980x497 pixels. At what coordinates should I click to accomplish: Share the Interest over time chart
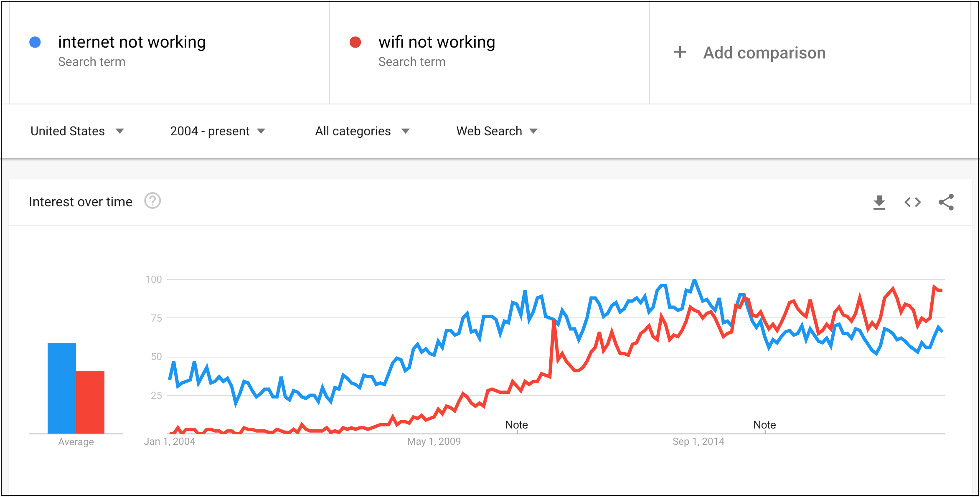click(946, 202)
